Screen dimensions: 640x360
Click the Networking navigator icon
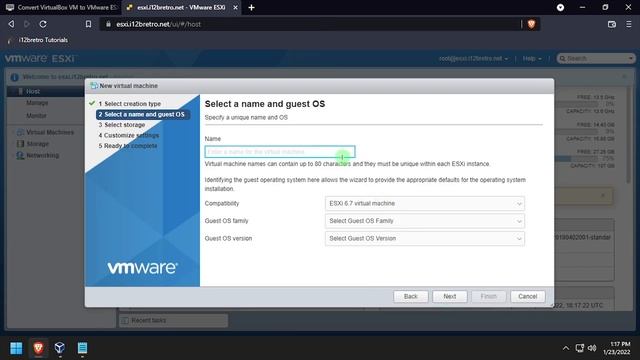(20, 155)
